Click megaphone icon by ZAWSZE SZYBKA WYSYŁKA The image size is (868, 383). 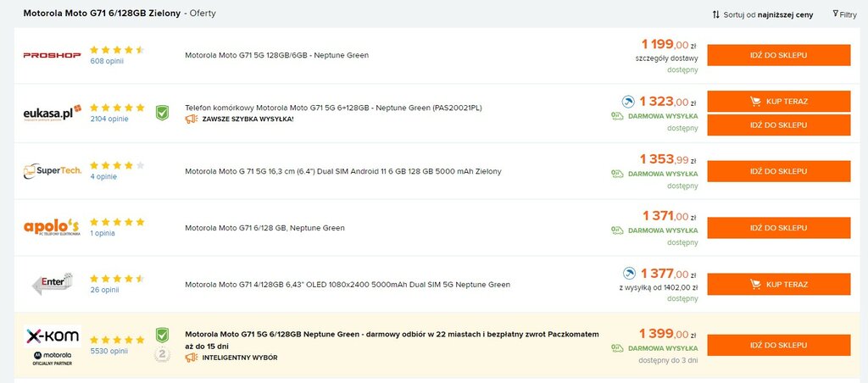pos(192,119)
